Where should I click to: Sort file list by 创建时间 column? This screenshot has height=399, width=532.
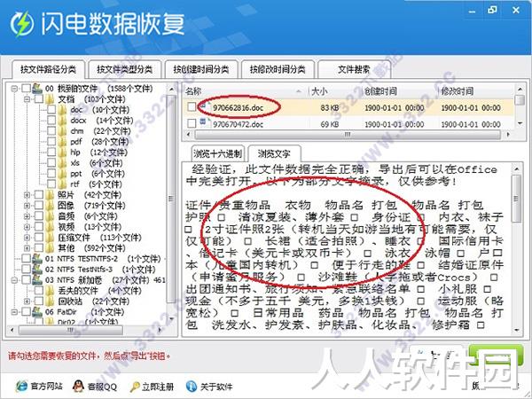[x=399, y=91]
